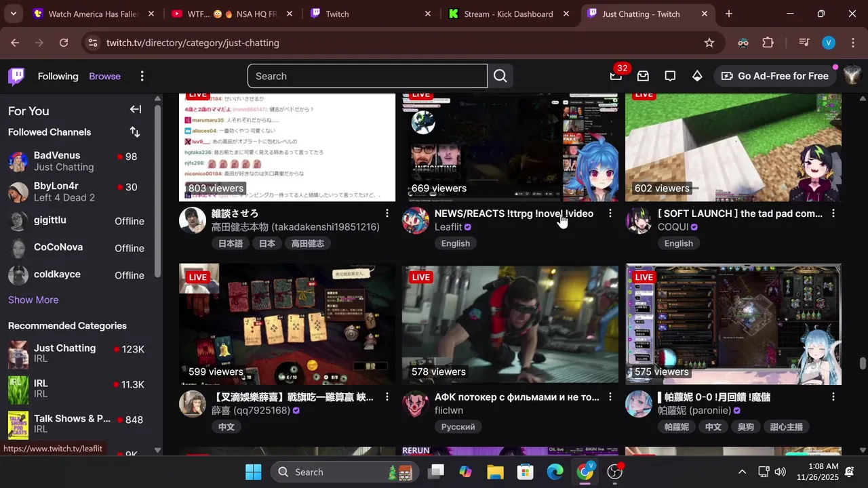Switch to the Stream - Kick Dashboard tab
This screenshot has height=488, width=868.
509,14
